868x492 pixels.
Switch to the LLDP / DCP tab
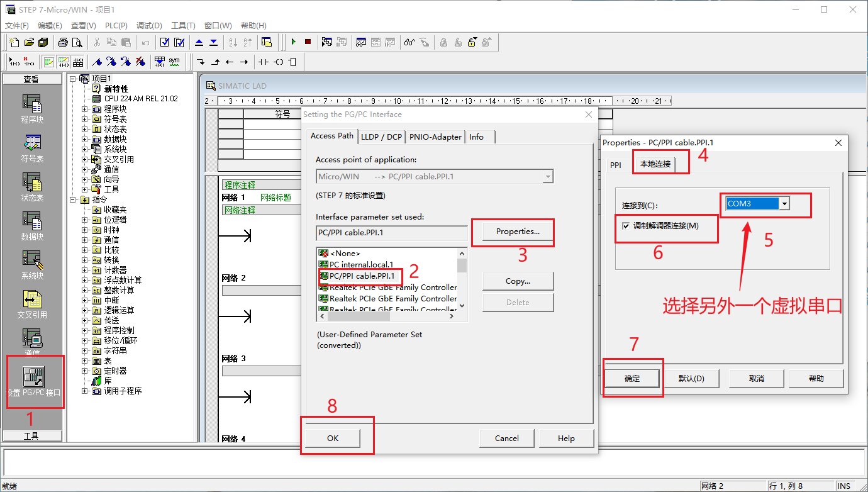coord(381,137)
